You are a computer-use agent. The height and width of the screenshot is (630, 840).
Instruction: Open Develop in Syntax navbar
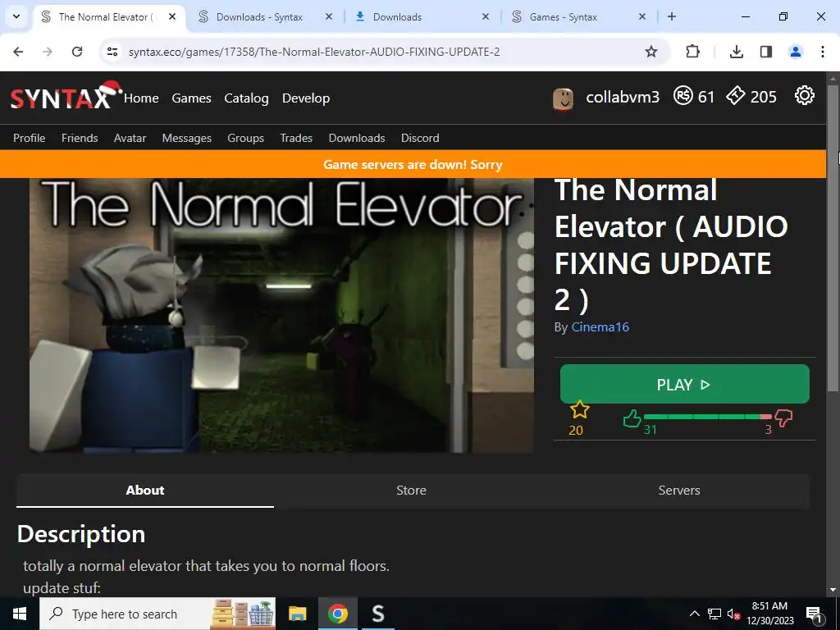point(306,98)
